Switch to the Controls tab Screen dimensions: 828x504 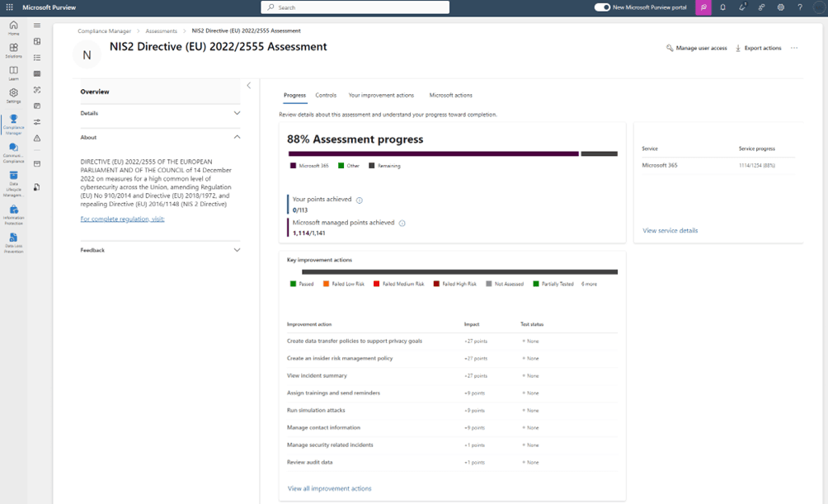[326, 96]
